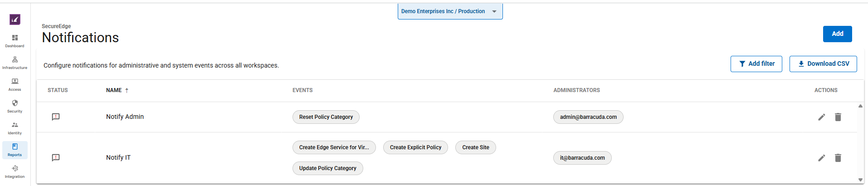This screenshot has height=186, width=868.
Task: Go to the Access sidebar section
Action: coord(15,84)
